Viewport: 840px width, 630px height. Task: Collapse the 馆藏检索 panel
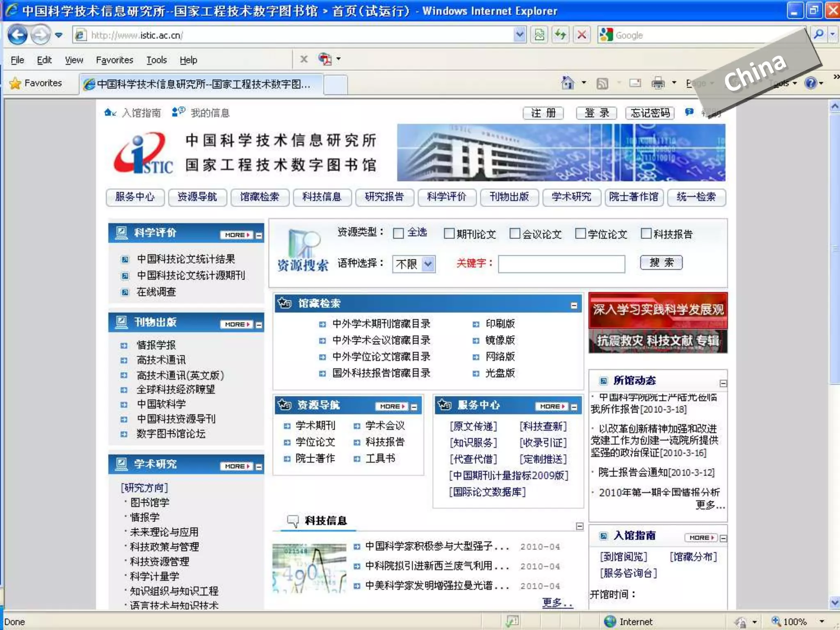point(574,305)
